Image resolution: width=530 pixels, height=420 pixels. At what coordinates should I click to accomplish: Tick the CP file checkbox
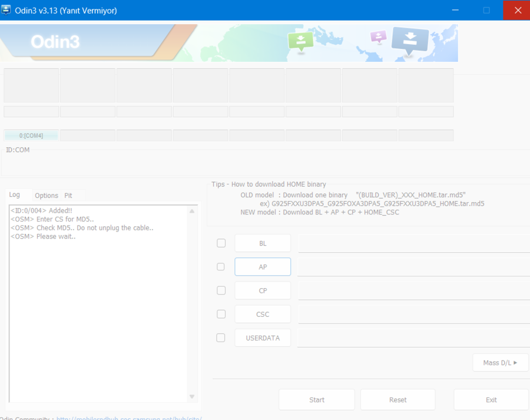click(221, 290)
